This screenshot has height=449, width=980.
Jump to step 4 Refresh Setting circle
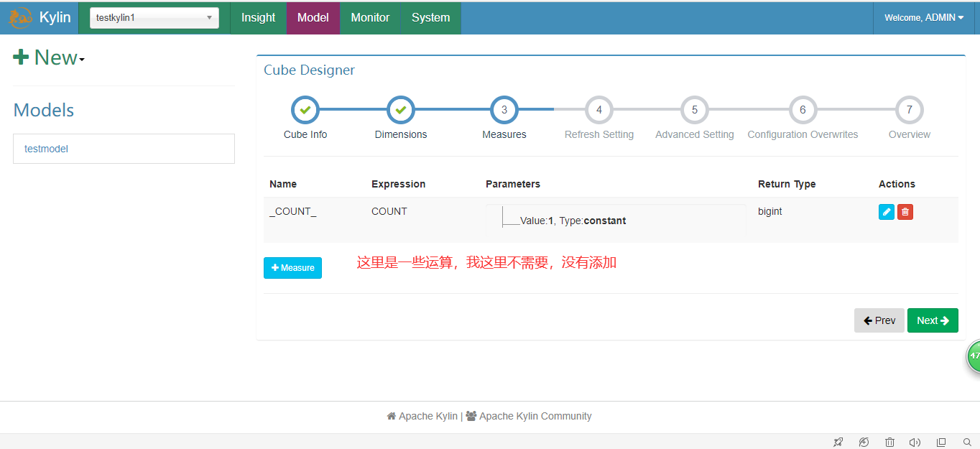point(599,110)
